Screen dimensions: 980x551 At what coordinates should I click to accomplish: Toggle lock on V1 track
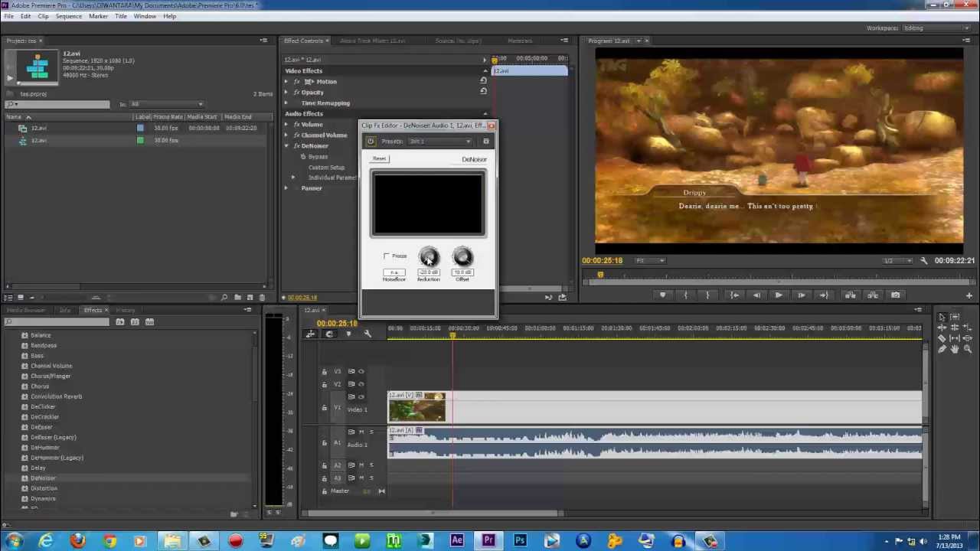coord(324,409)
